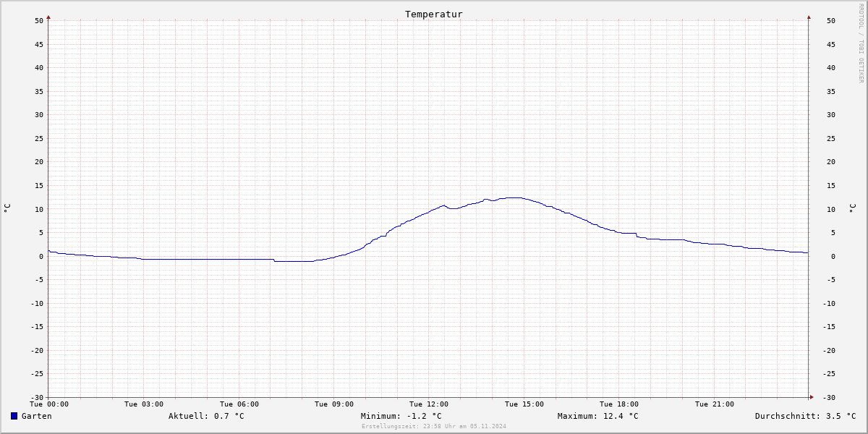Click the 0 label on left axis

[x=41, y=256]
